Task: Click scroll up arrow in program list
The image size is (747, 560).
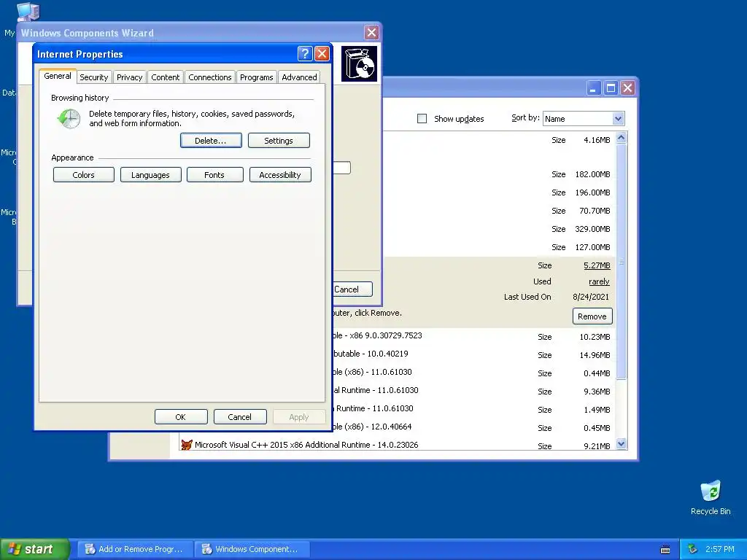Action: (x=621, y=138)
